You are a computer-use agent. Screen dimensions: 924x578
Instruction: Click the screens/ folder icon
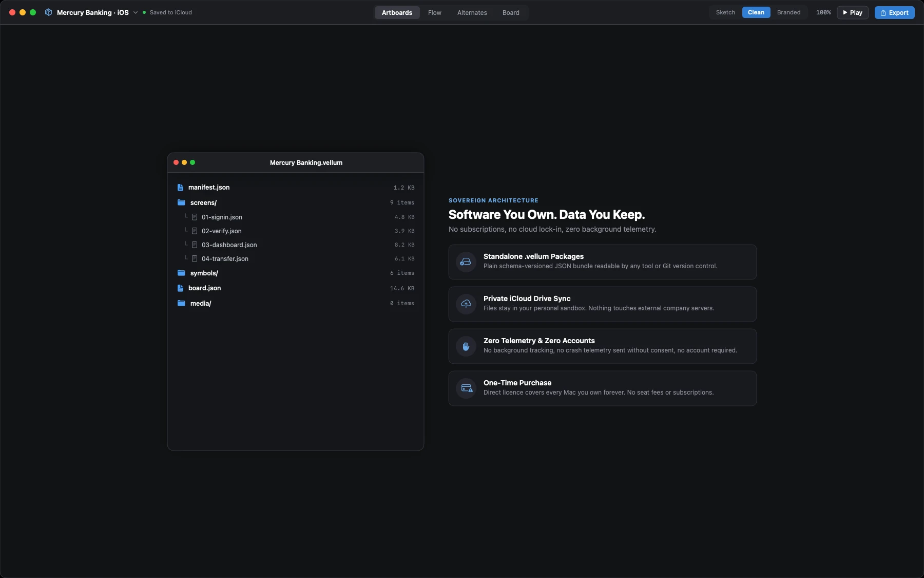[181, 202]
